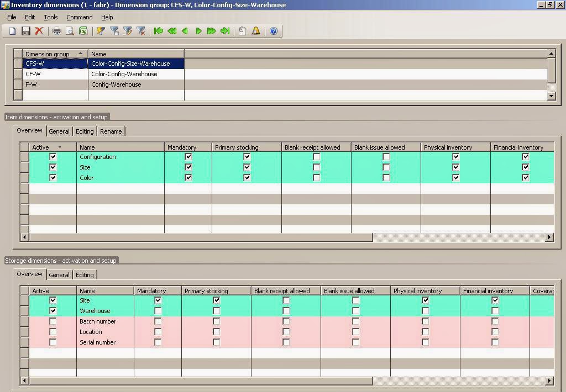The height and width of the screenshot is (392, 566).
Task: Click the Mandatory column header in item dimensions
Action: pyautogui.click(x=188, y=147)
